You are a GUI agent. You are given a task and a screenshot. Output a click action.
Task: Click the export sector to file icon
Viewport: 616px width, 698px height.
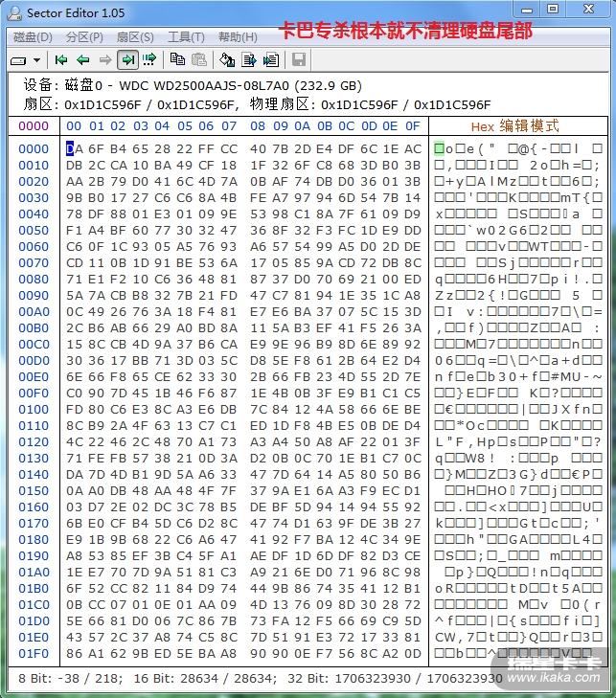249,59
